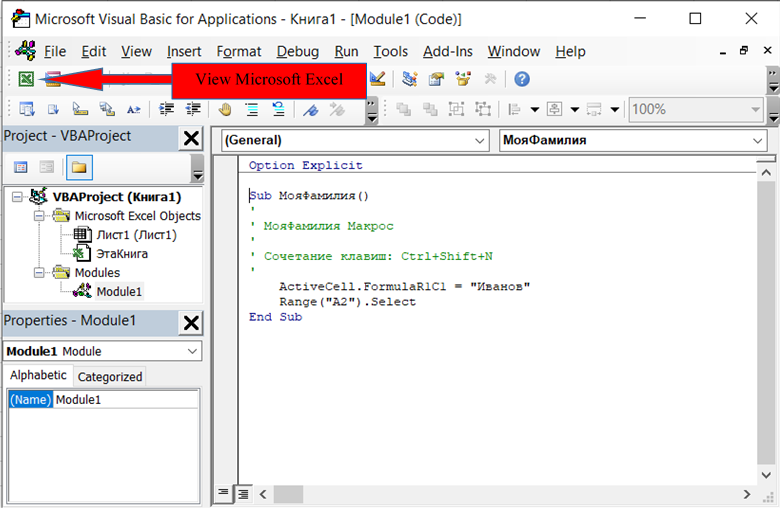
Task: Switch to Procedure View button
Action: tap(223, 493)
